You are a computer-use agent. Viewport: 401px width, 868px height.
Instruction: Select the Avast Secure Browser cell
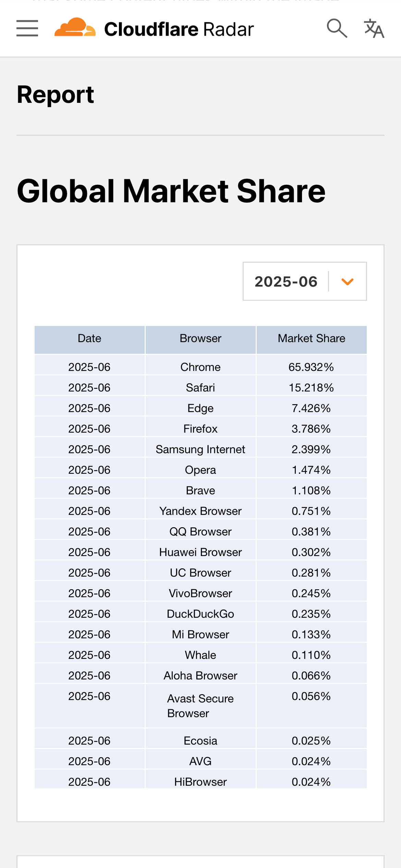(200, 706)
